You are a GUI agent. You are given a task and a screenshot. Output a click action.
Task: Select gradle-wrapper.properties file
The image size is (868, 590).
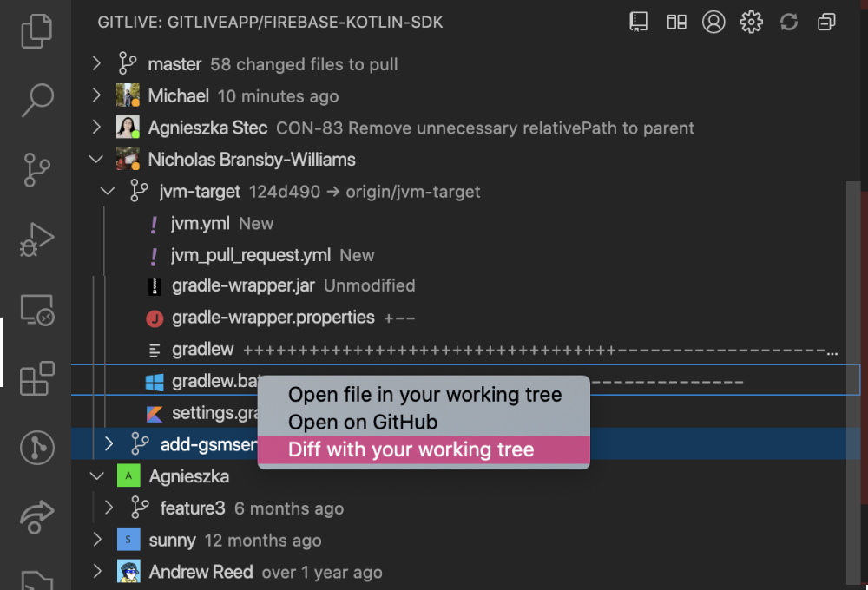pos(273,318)
